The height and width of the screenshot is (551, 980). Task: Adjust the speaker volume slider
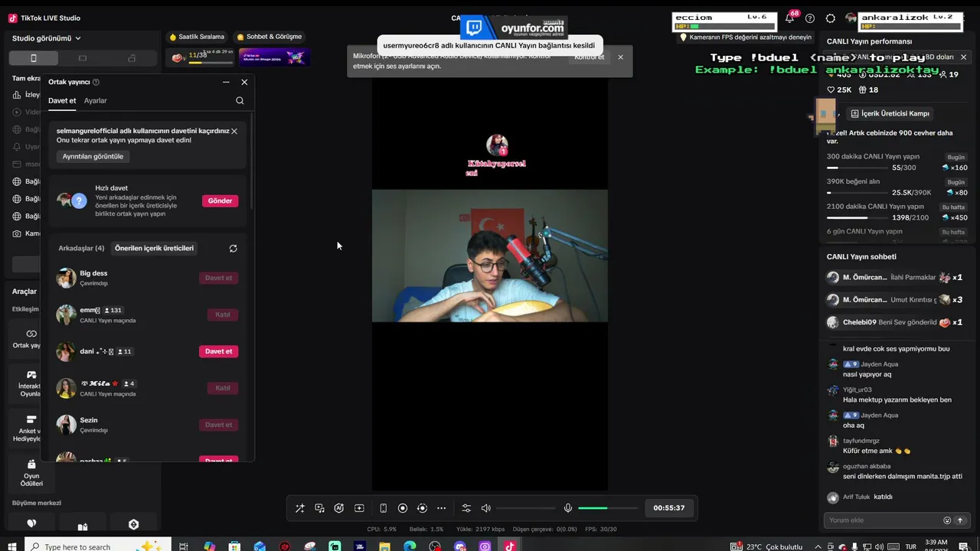point(526,508)
